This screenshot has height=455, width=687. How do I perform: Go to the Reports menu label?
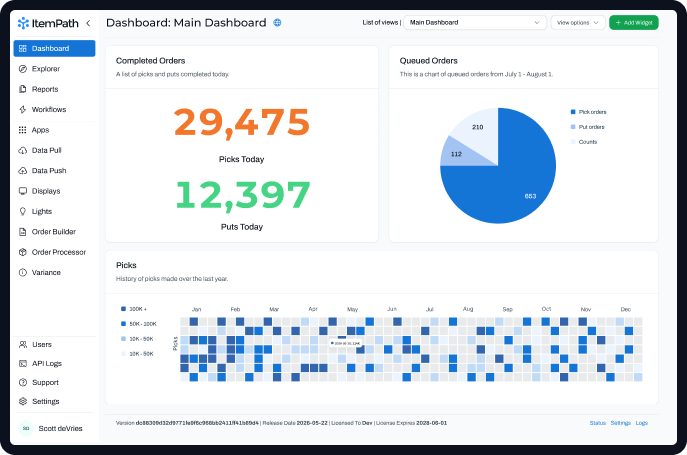pos(45,89)
